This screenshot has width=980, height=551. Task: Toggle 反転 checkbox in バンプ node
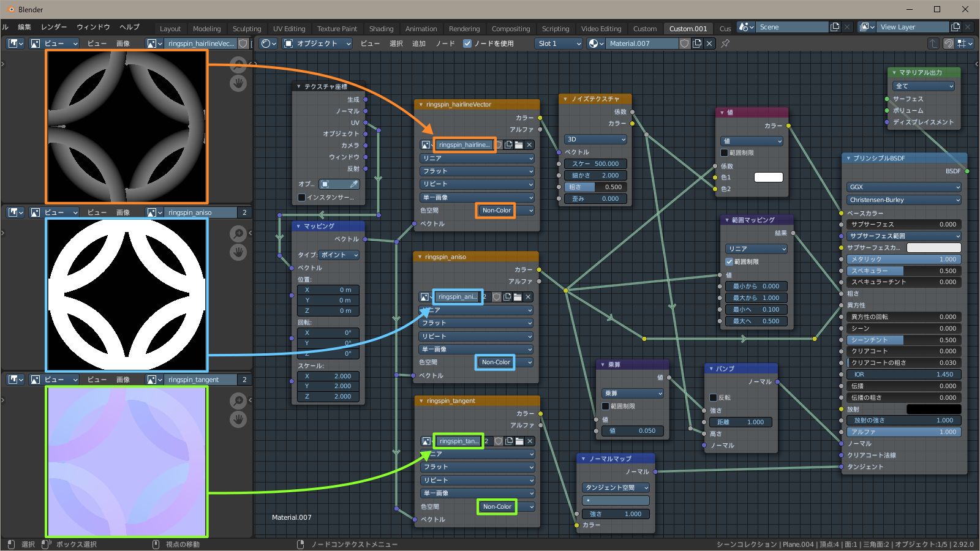(x=713, y=397)
